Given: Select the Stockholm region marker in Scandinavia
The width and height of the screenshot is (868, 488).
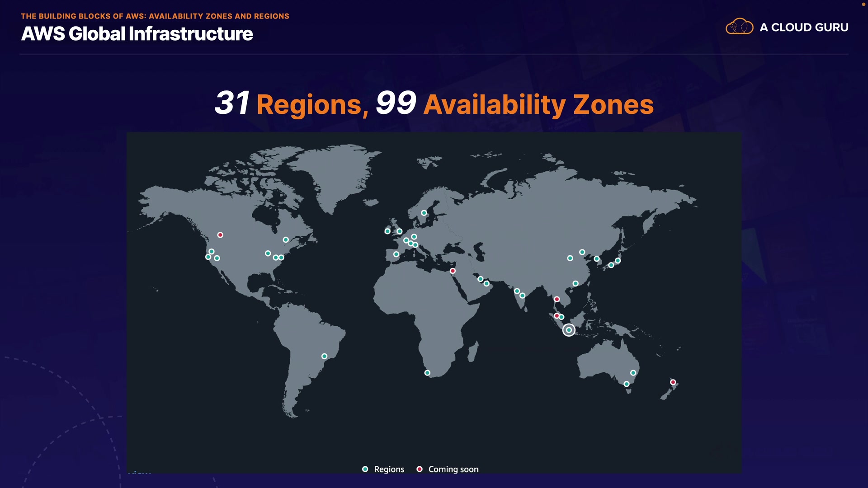Looking at the screenshot, I should (424, 213).
